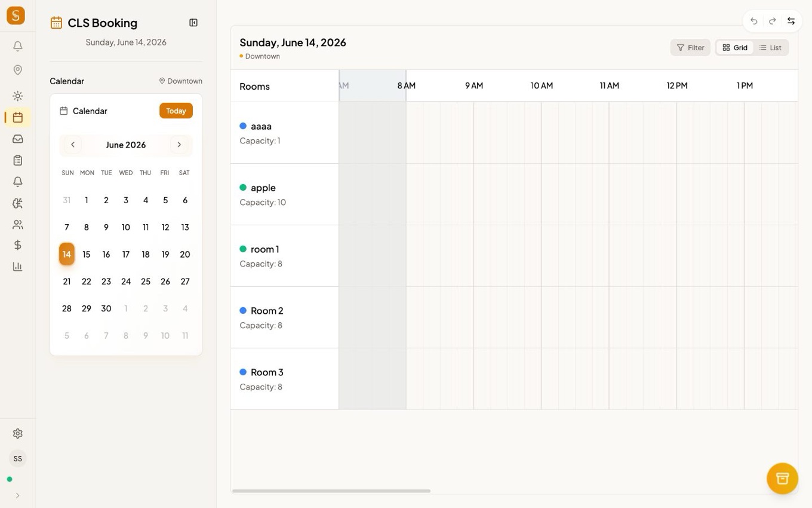Click the 12 PM time header
The height and width of the screenshot is (508, 812).
[677, 85]
